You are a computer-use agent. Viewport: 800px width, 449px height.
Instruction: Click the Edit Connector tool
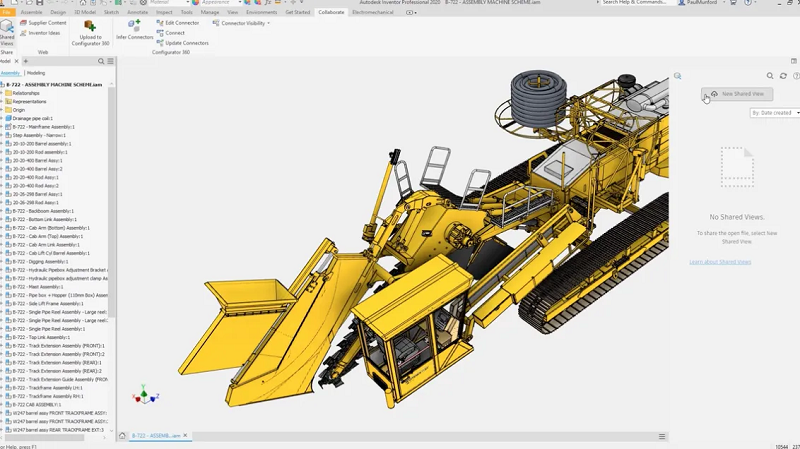pyautogui.click(x=180, y=22)
